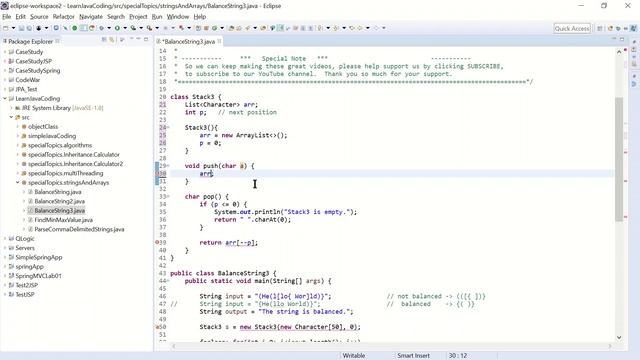Select the SpringMVCLab01 project
Screen dimensions: 640x360
[x=38, y=276]
